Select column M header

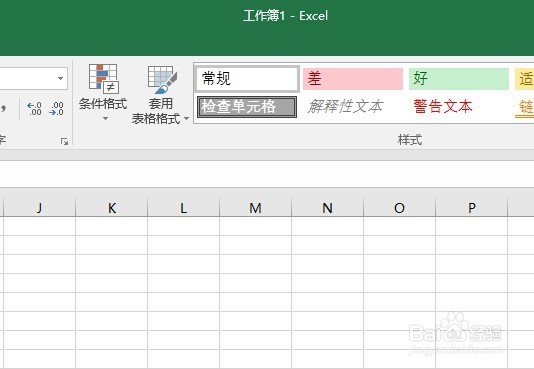point(255,207)
